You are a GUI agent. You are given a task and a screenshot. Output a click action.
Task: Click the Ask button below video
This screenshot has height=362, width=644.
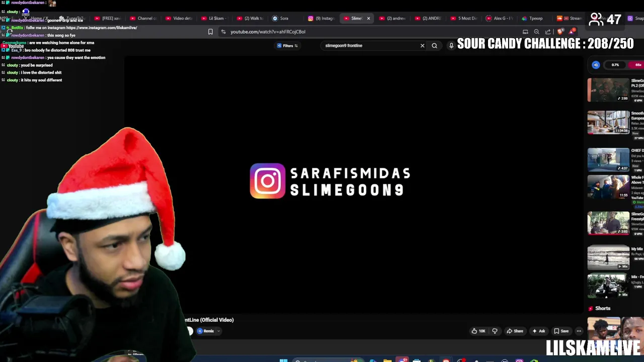538,331
